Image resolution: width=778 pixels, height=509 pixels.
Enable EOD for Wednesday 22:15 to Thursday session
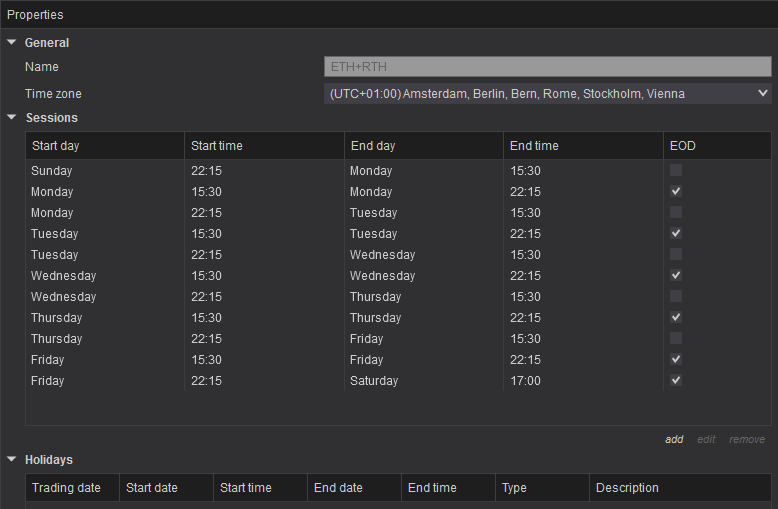pos(677,297)
